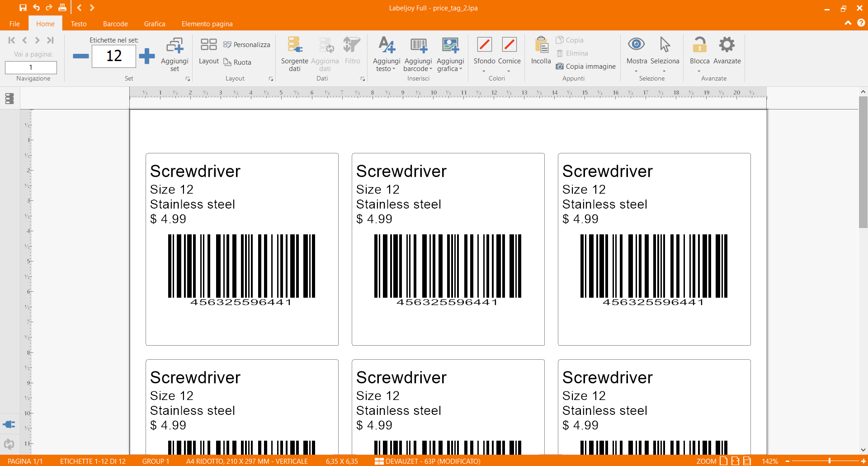Open the Layout chooser
This screenshot has height=466, width=868.
[x=208, y=51]
